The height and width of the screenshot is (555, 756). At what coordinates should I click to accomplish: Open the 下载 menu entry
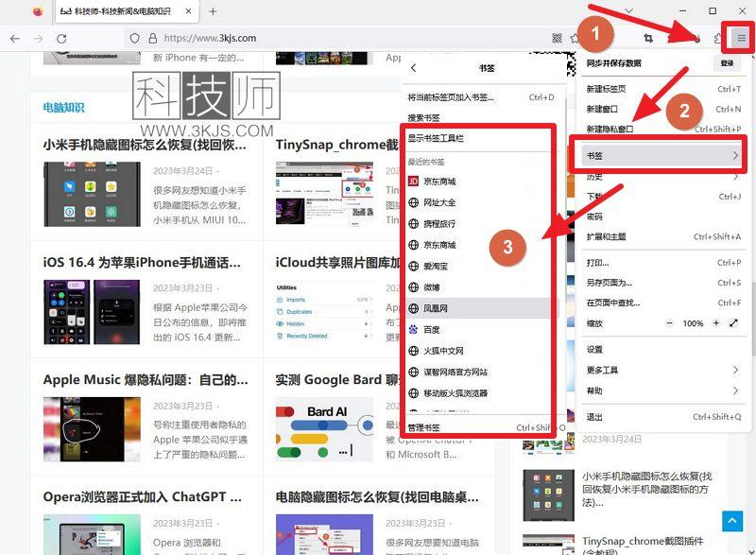tap(663, 197)
